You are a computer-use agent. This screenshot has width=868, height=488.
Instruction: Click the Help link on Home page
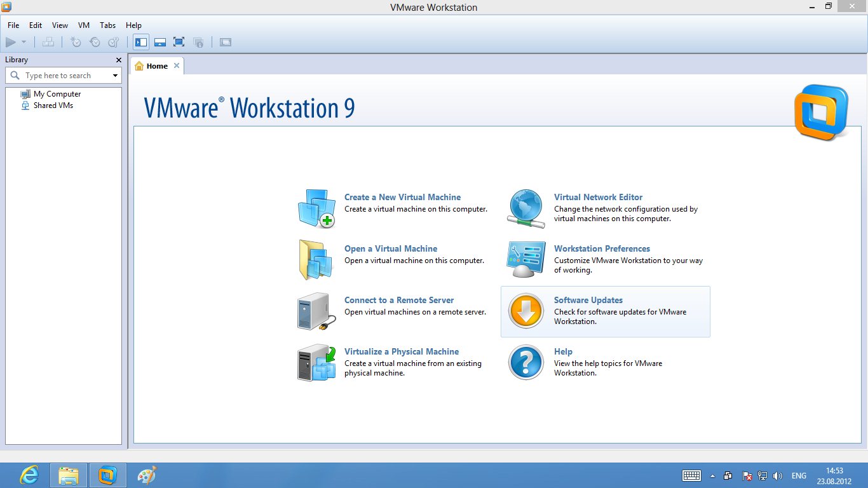[563, 351]
